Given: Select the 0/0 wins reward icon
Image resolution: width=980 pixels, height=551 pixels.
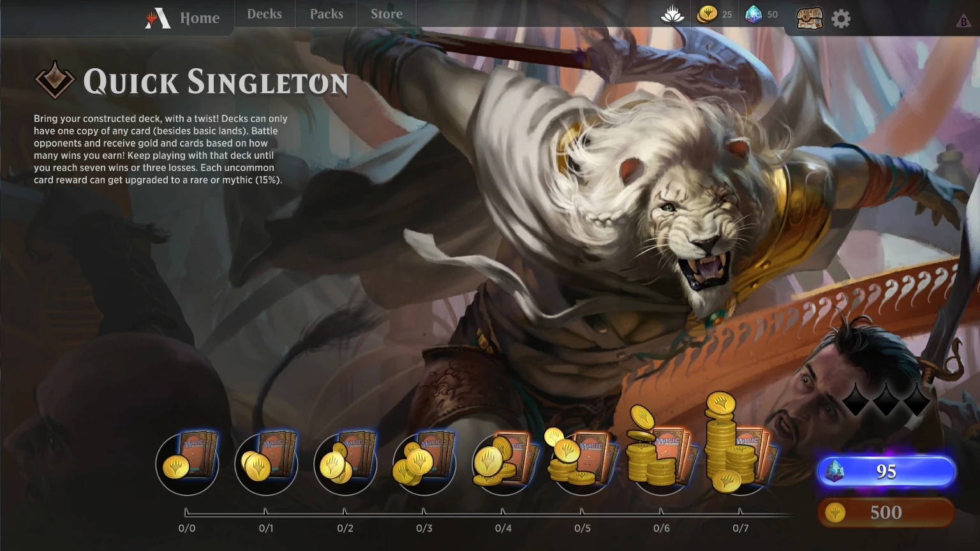Looking at the screenshot, I should 188,462.
